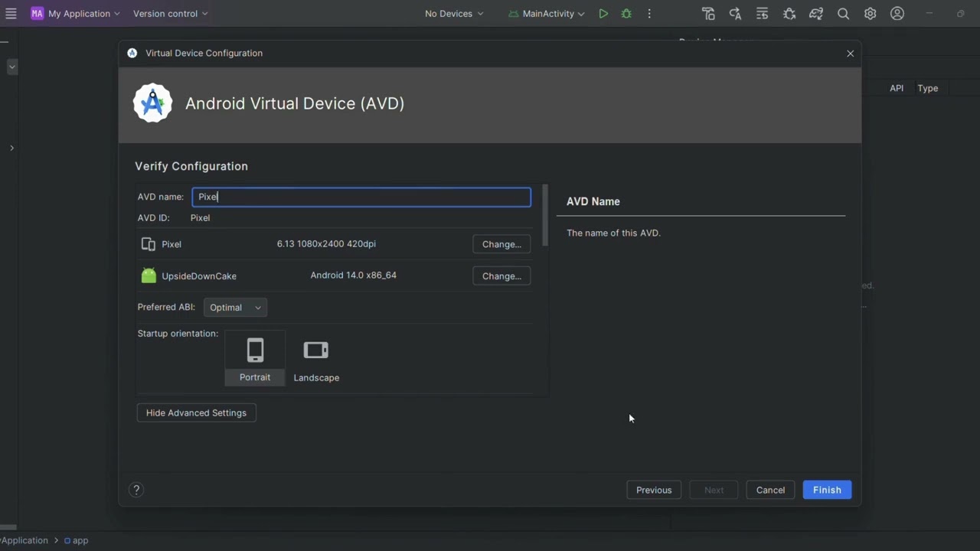Run the app with green play icon
The image size is (980, 551).
tap(603, 14)
